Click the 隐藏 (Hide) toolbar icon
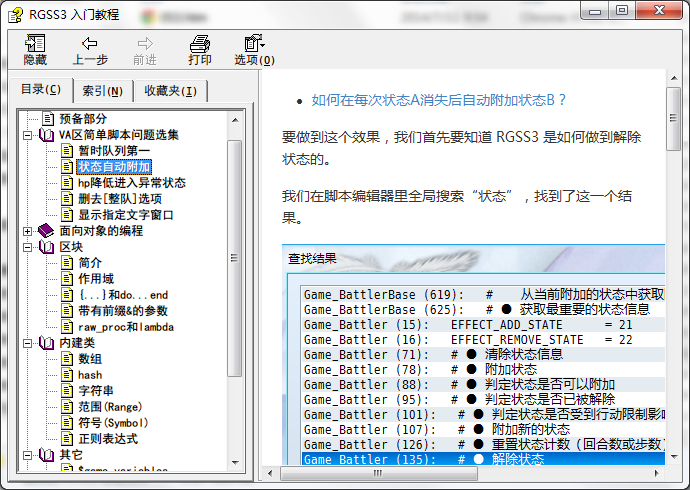 point(35,44)
